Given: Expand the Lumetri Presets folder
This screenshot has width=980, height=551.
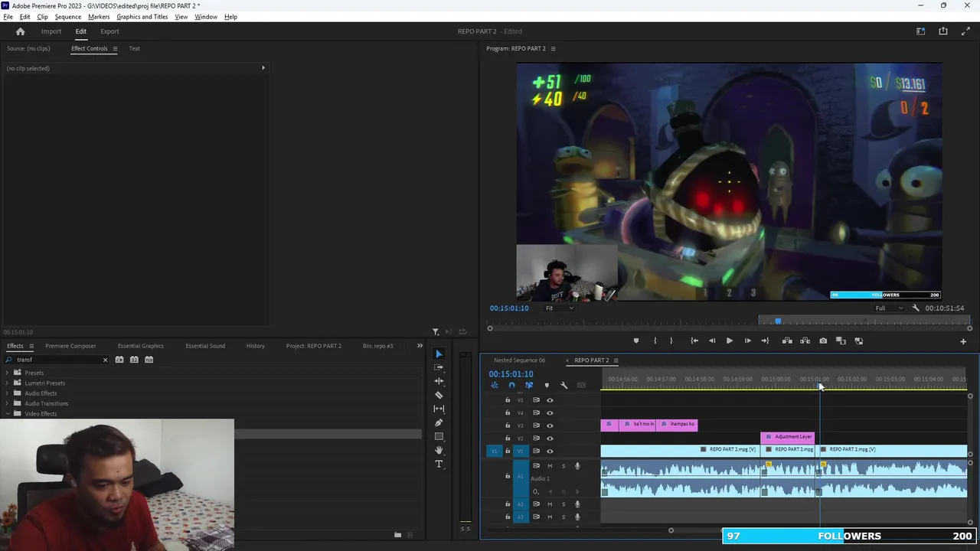Looking at the screenshot, I should [8, 383].
